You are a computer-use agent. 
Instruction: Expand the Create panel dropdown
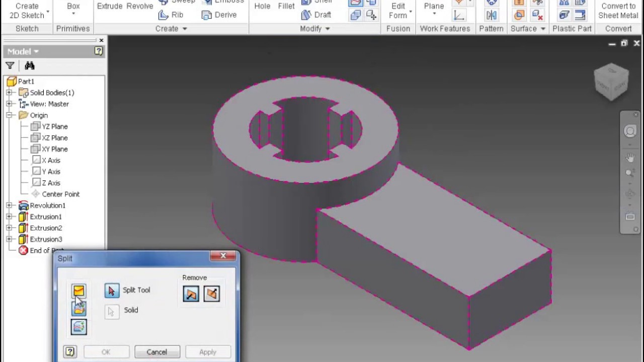click(x=171, y=29)
